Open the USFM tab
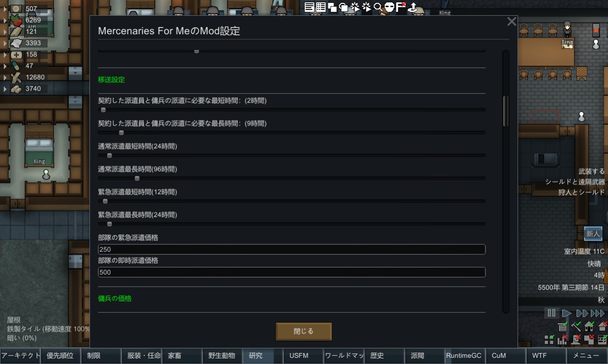 pyautogui.click(x=303, y=355)
